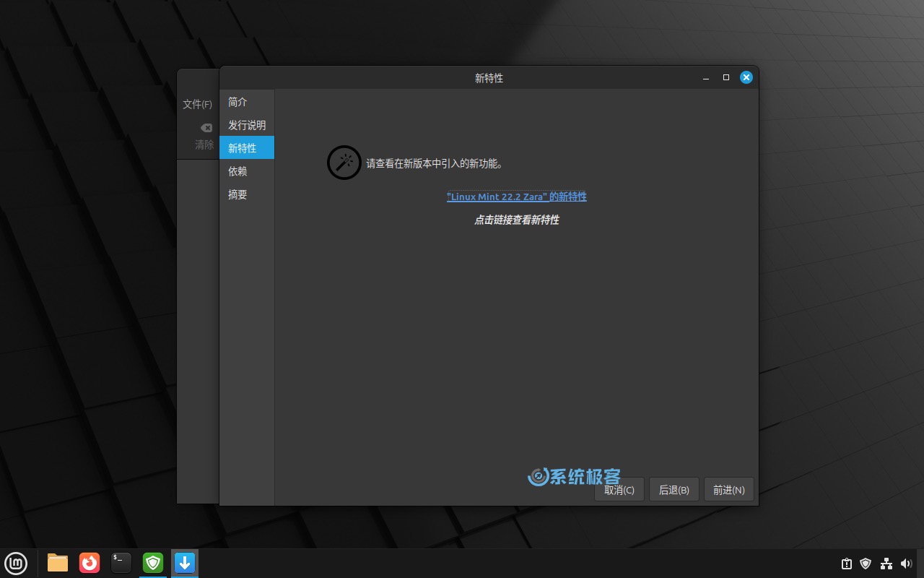
Task: Open 文件(F) menu in background window
Action: pyautogui.click(x=197, y=104)
